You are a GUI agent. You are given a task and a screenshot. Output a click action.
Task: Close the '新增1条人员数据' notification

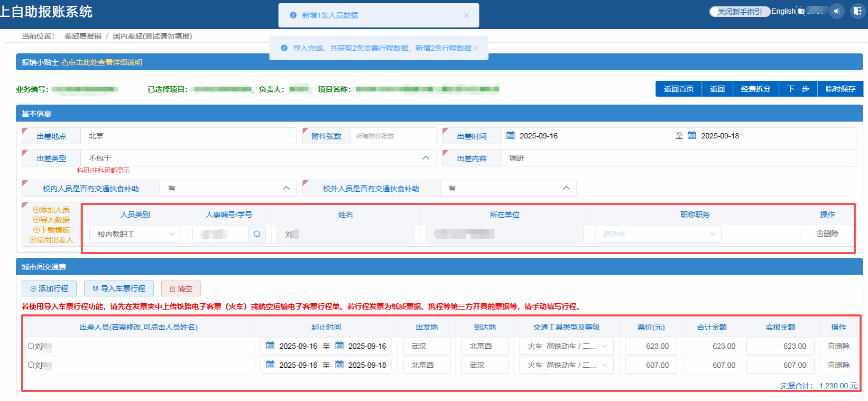(466, 15)
